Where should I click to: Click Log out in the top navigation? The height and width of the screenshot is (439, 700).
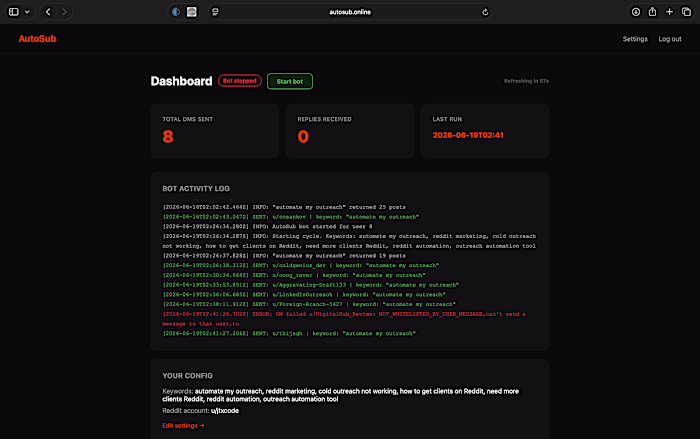click(x=670, y=39)
